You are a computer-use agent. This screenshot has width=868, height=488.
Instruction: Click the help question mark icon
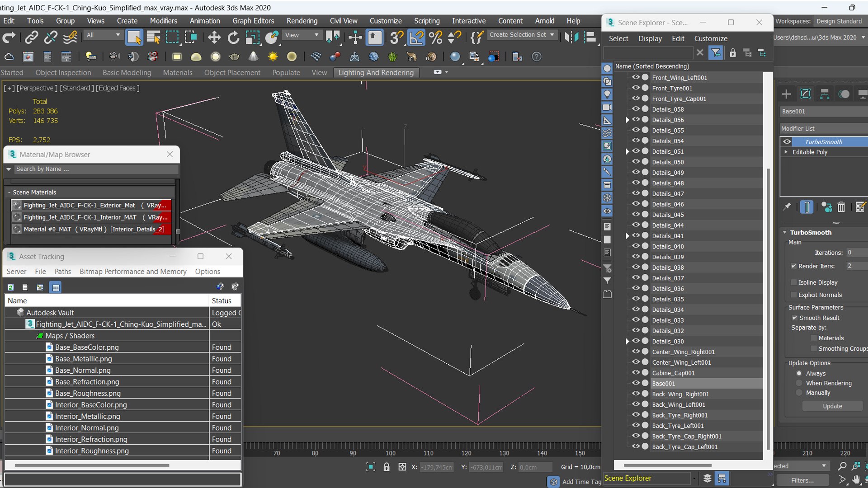pos(536,57)
